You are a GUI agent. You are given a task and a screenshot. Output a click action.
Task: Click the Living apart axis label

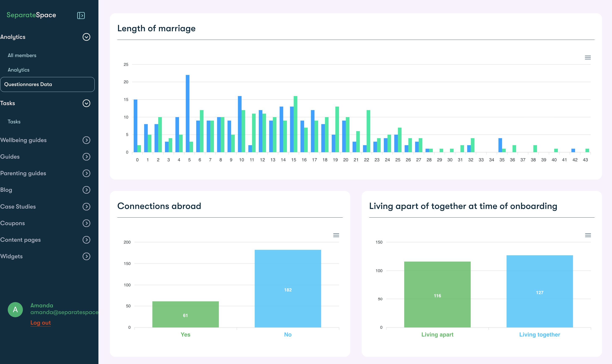pyautogui.click(x=438, y=335)
